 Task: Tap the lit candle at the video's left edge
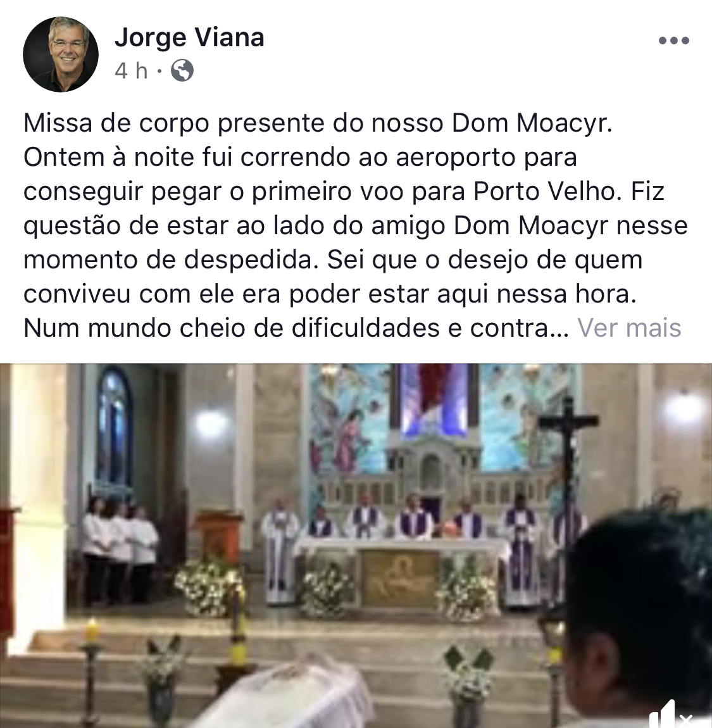click(x=92, y=631)
